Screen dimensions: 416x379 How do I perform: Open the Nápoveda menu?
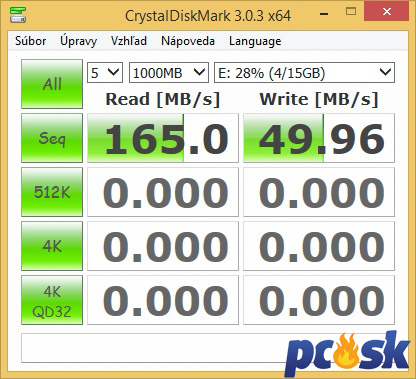pyautogui.click(x=188, y=41)
